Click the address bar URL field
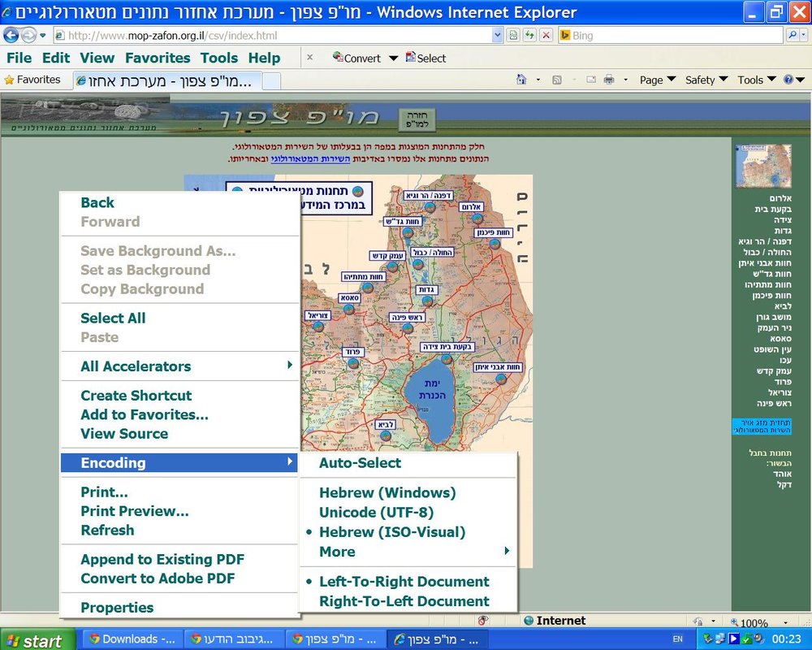The image size is (812, 650). click(273, 35)
